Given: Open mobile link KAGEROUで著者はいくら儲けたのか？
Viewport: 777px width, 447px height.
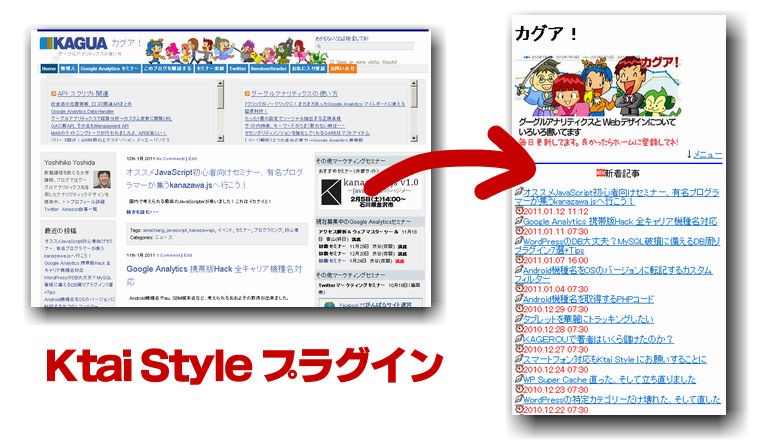Looking at the screenshot, I should pos(598,339).
